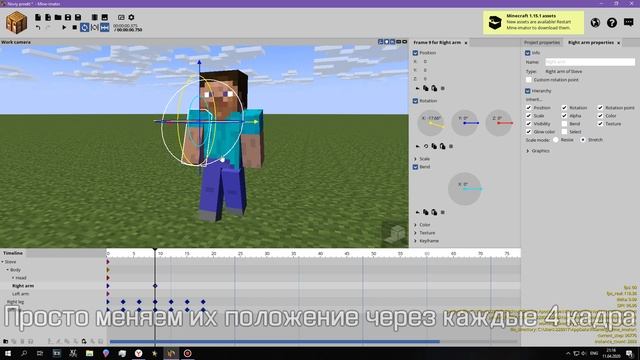
Task: Close the Frame 9 for Right arm tab
Action: pyautogui.click(x=466, y=42)
